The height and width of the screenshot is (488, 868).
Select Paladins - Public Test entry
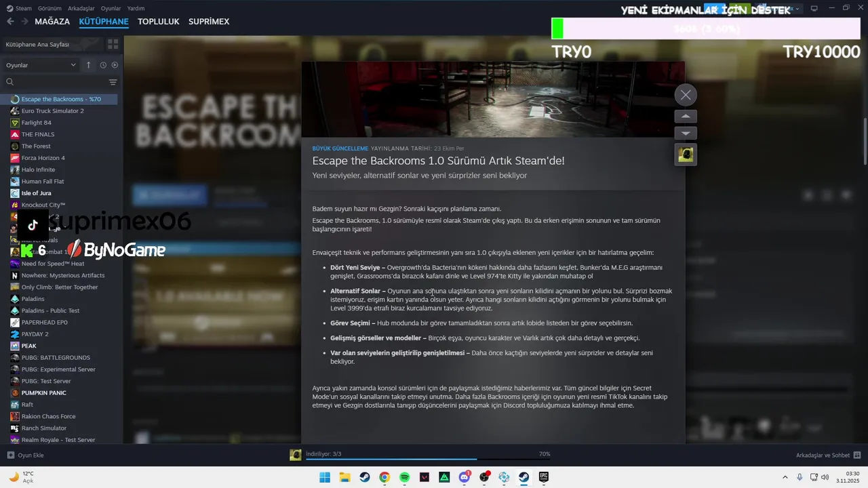tap(50, 310)
